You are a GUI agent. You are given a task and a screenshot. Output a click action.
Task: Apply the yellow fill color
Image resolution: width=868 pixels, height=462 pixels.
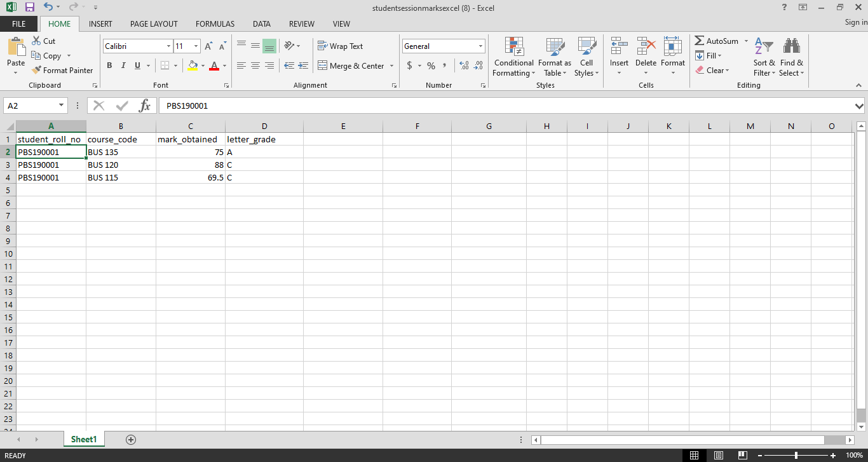pyautogui.click(x=193, y=65)
